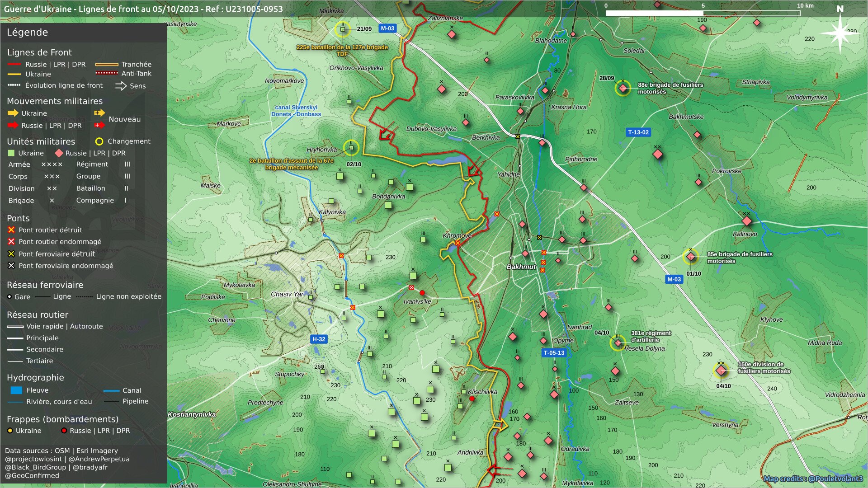The width and height of the screenshot is (868, 488).
Task: Click the Dubovo-Vasylivka label
Action: 431,129
